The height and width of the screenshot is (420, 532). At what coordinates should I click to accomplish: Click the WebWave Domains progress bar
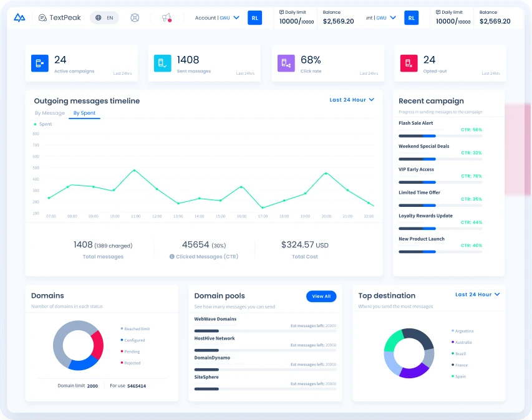click(x=265, y=332)
